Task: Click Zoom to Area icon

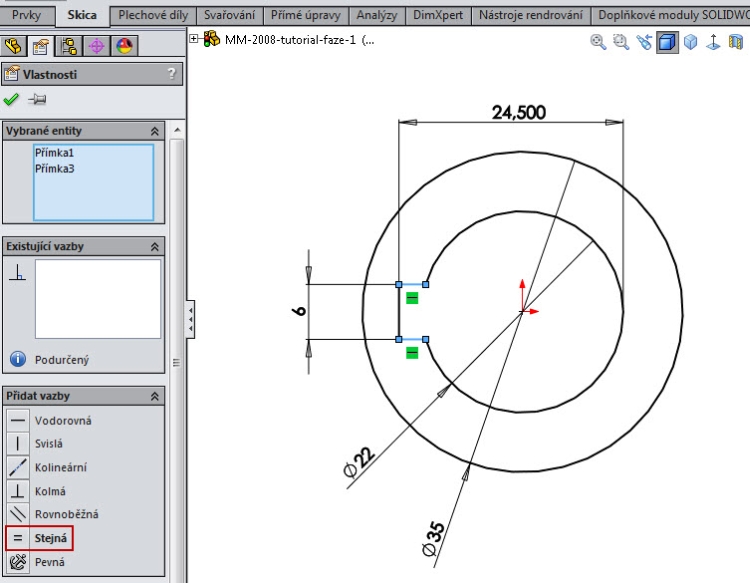Action: 621,42
